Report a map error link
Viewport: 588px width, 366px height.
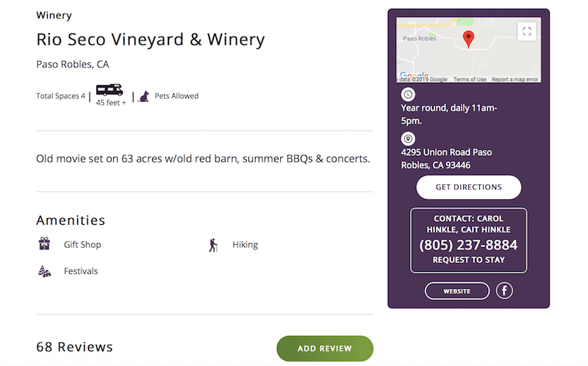click(x=514, y=79)
